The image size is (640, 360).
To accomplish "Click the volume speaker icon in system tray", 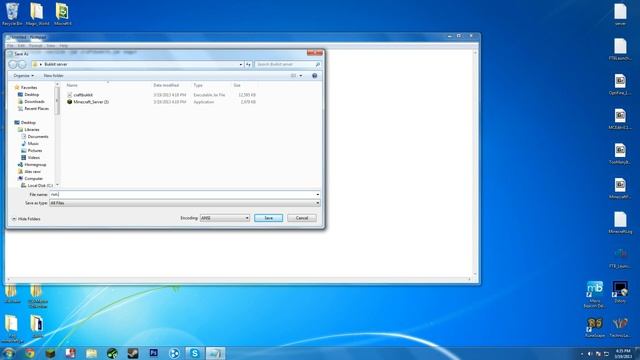I will coord(590,354).
